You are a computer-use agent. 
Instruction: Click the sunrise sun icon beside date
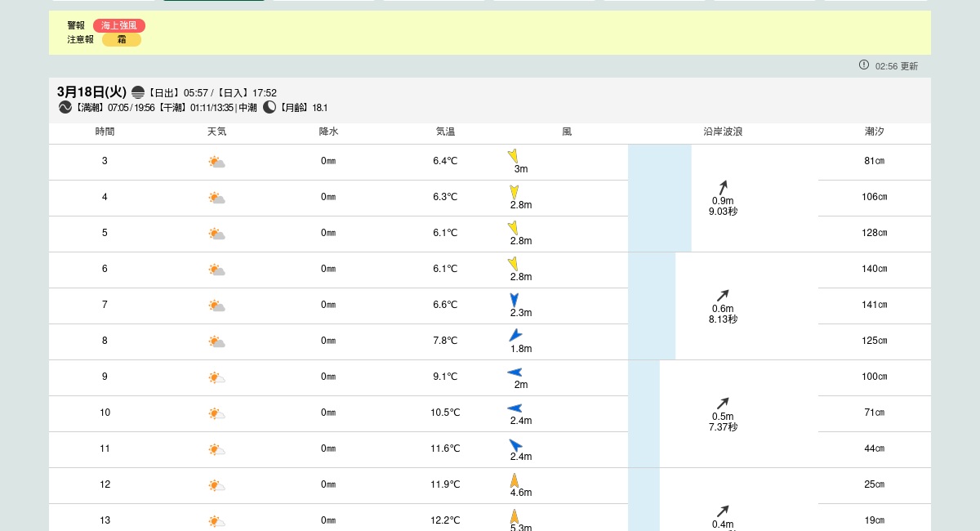tap(138, 92)
